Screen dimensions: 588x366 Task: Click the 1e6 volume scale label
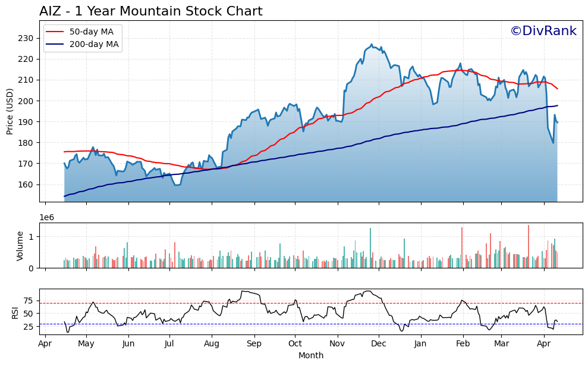[46, 218]
